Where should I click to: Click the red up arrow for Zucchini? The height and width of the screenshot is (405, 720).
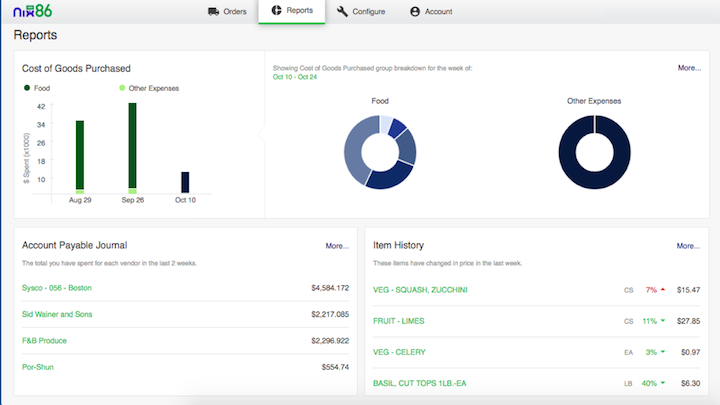tap(663, 289)
